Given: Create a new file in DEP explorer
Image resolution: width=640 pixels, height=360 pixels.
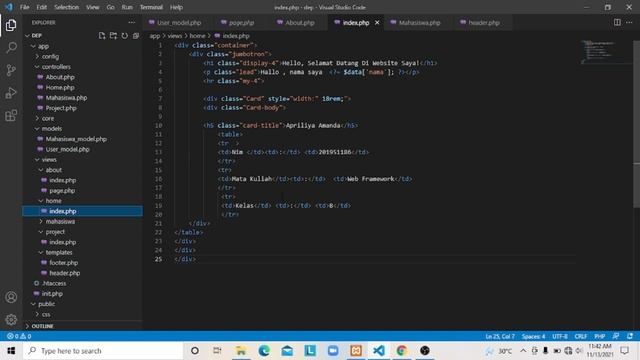Looking at the screenshot, I should pos(102,36).
